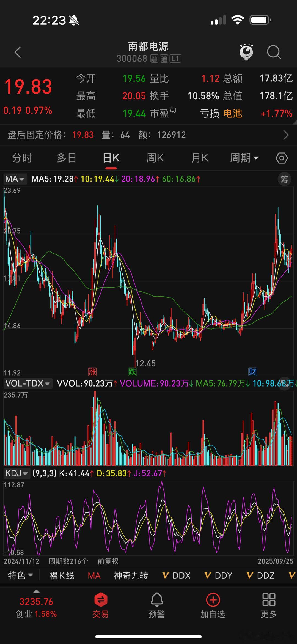Switch to 周K tab
Screen dimensions: 297x644
coord(155,158)
